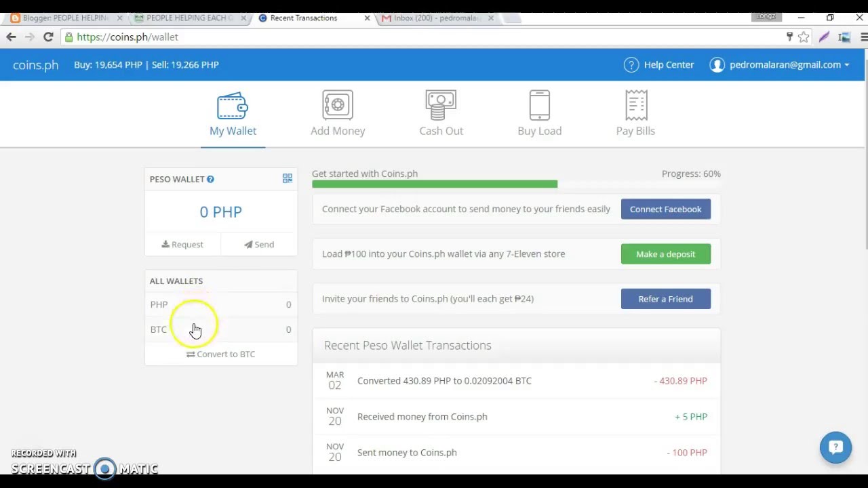Click the Refer a Friend button
Screen dimensions: 868x488
666,299
